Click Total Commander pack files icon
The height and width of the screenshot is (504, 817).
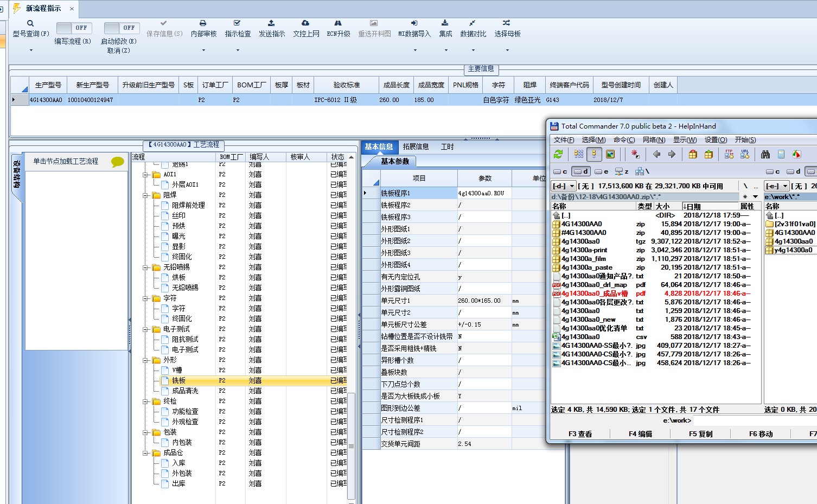[693, 155]
